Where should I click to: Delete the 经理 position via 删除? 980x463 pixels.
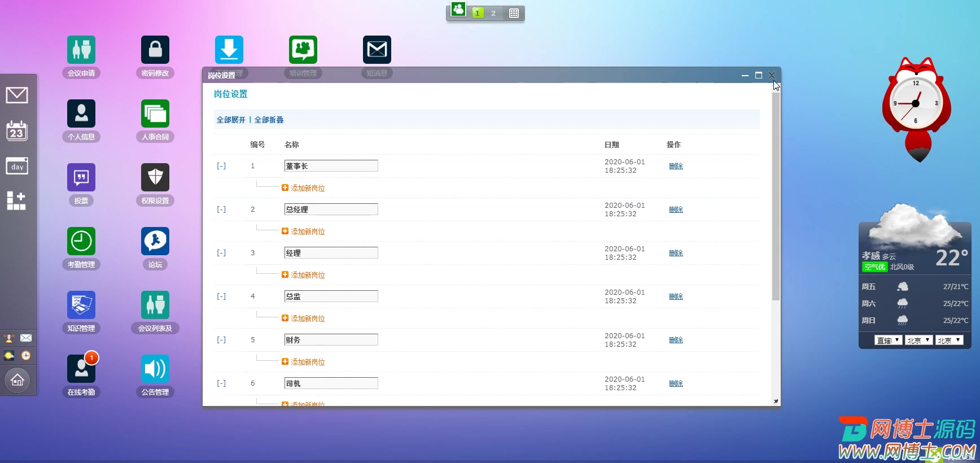(676, 253)
